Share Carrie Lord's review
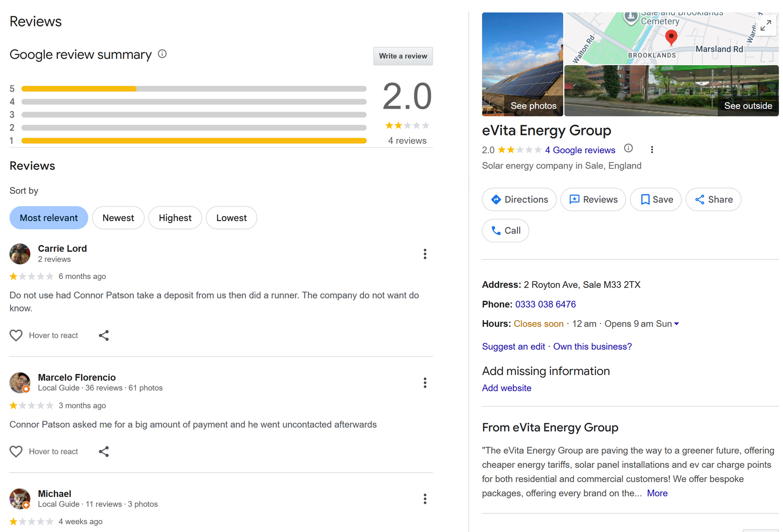This screenshot has width=783, height=532. [104, 335]
